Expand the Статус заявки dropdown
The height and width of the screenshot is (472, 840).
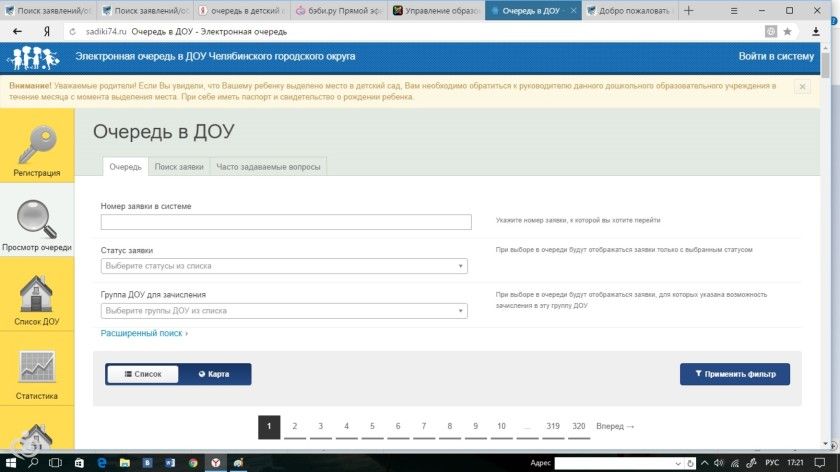pos(284,266)
